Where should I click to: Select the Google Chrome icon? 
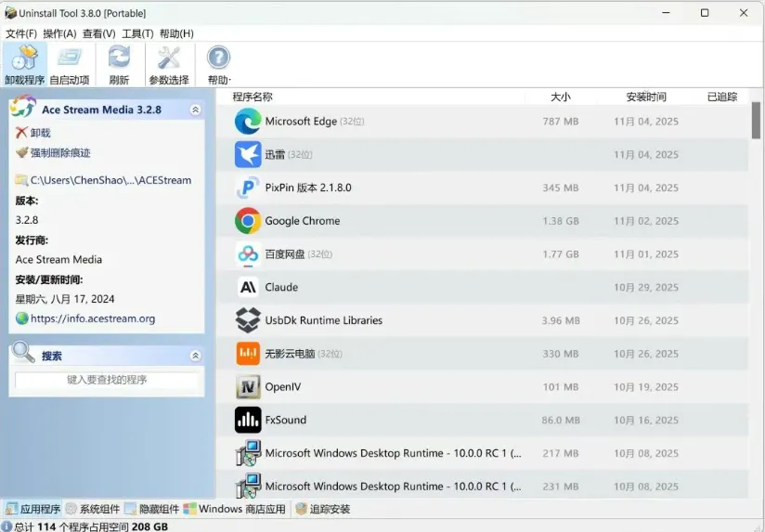(x=248, y=221)
